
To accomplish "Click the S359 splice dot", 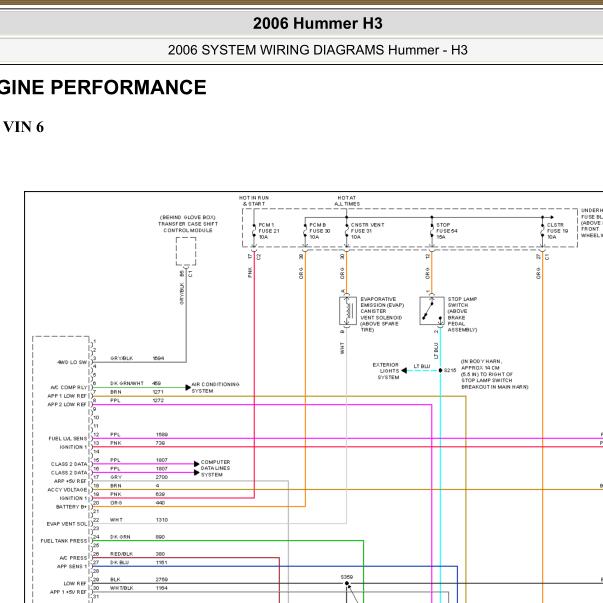I will (347, 583).
